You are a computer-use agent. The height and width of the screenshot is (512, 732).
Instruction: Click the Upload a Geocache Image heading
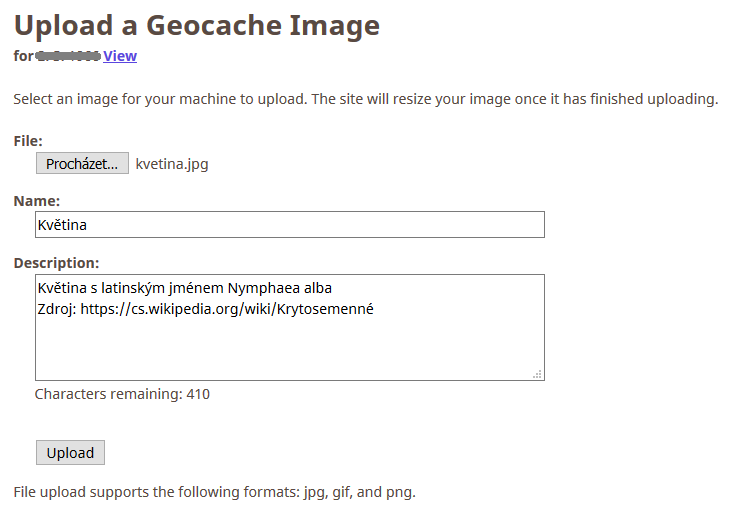197,25
